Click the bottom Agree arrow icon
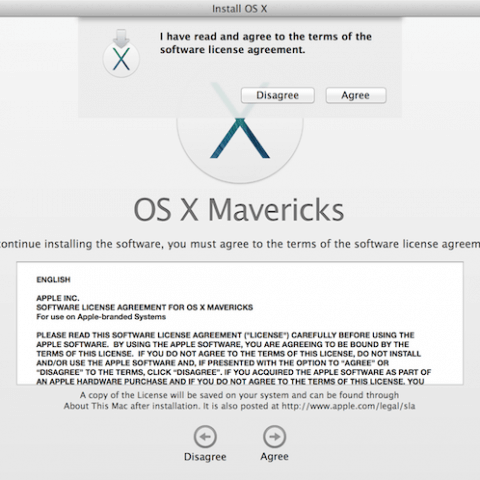 (274, 436)
